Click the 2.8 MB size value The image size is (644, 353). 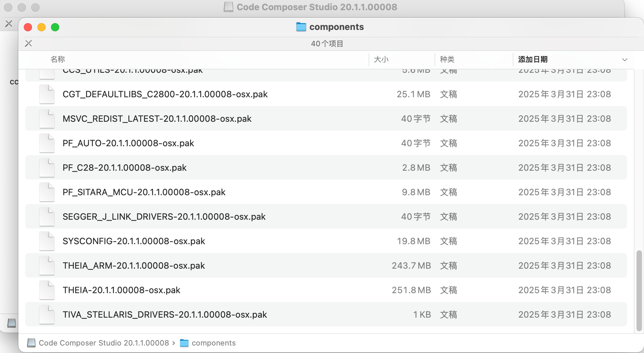click(x=416, y=168)
